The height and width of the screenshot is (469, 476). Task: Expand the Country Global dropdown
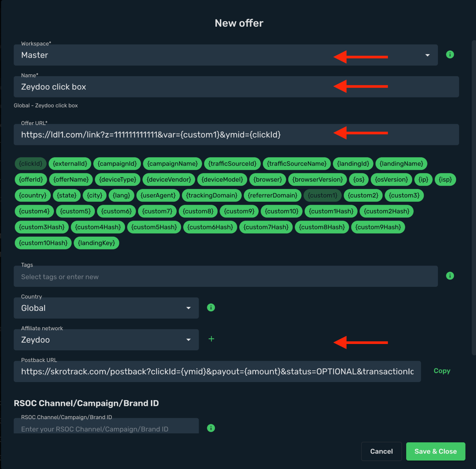tap(106, 308)
